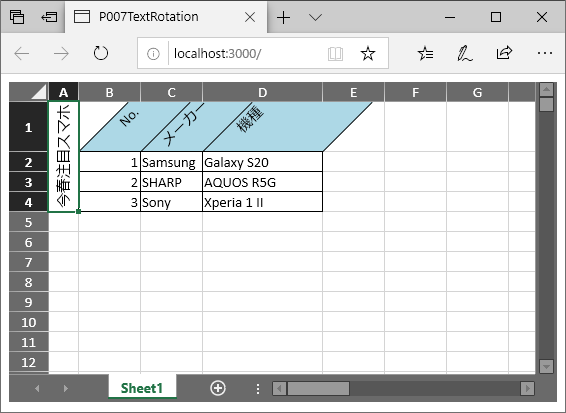566x413 pixels.
Task: Open the favorites hub icon
Action: point(426,54)
